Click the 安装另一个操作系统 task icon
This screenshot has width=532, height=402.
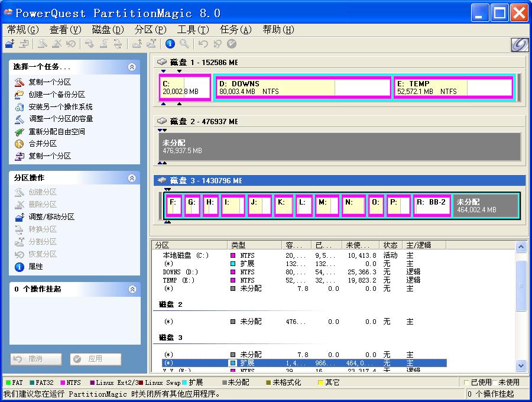click(x=20, y=107)
